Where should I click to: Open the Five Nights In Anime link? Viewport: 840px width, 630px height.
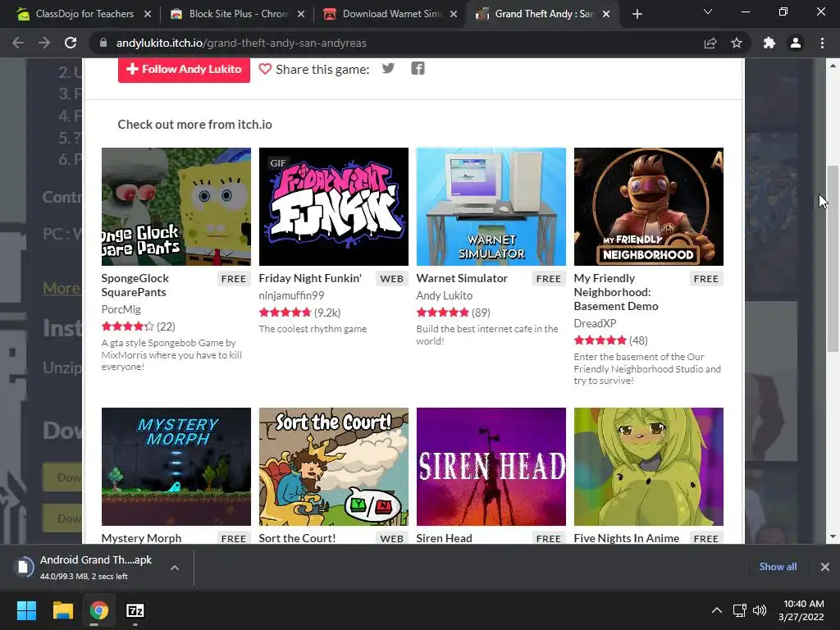626,538
